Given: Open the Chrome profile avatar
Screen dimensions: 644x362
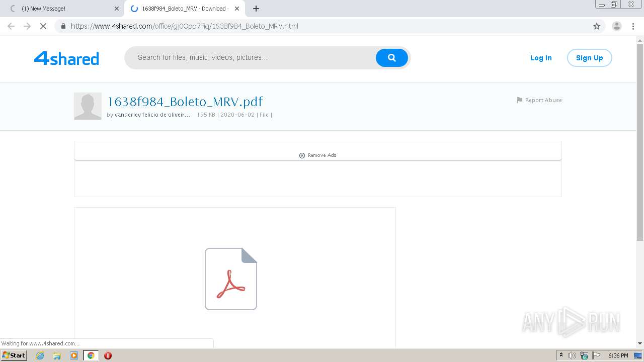Looking at the screenshot, I should 617,26.
